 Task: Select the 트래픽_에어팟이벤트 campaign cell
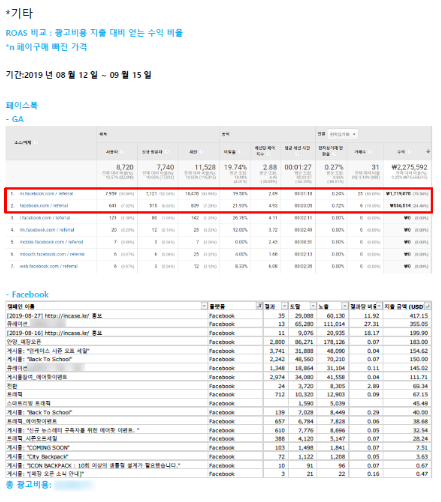107,421
